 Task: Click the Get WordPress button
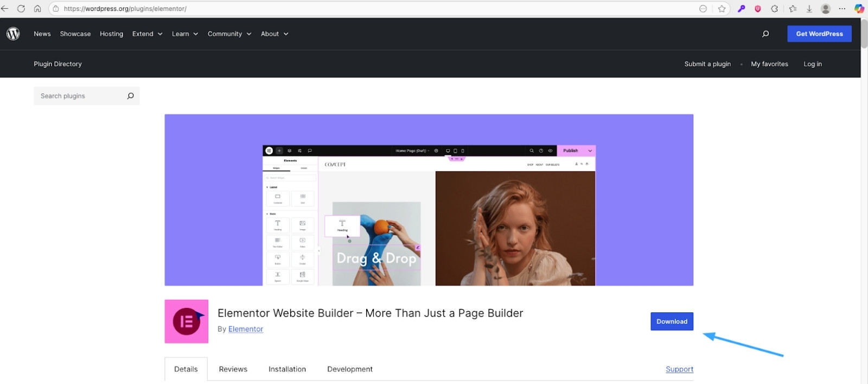pos(819,34)
